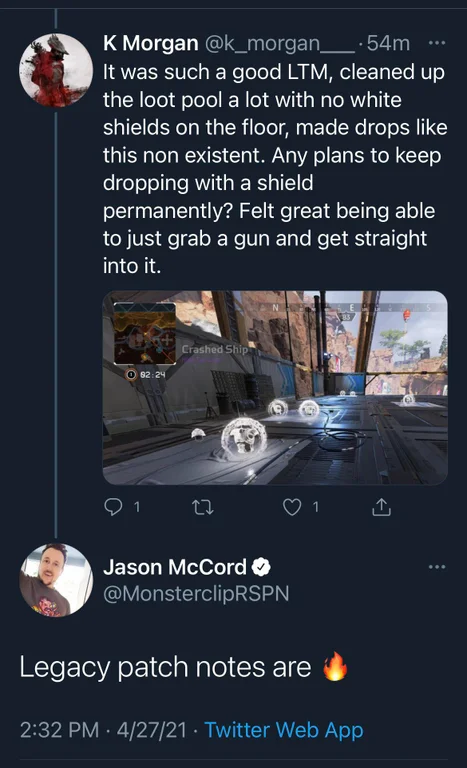Click the Twitter Web App link
The image size is (467, 768).
[284, 730]
